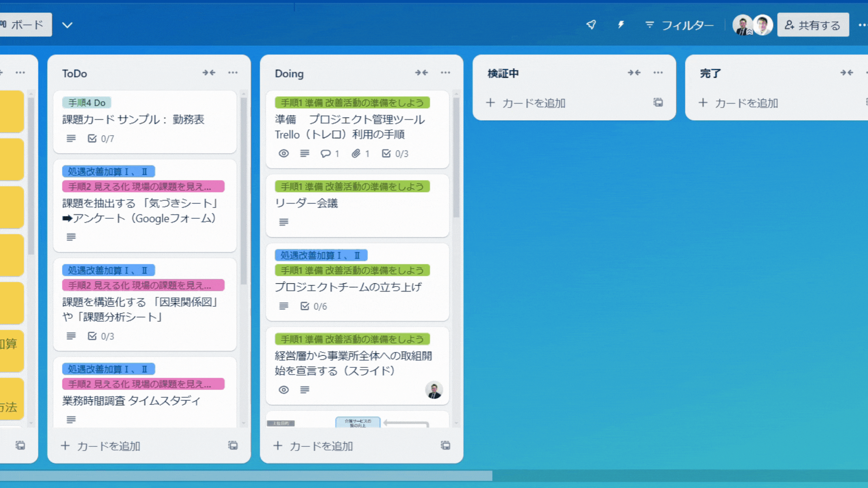Click the 手順4 Do label
This screenshot has height=488, width=868.
coord(87,103)
